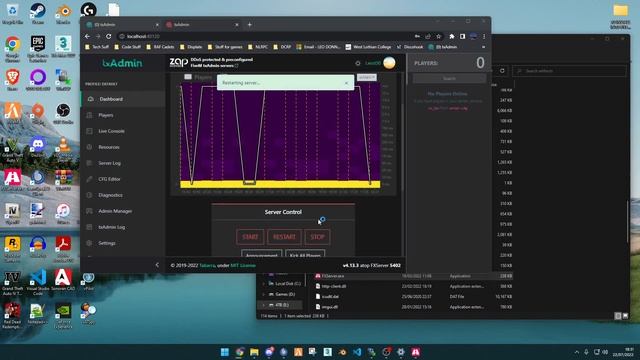Click the RESTART server button
This screenshot has width=640, height=360.
(x=284, y=237)
